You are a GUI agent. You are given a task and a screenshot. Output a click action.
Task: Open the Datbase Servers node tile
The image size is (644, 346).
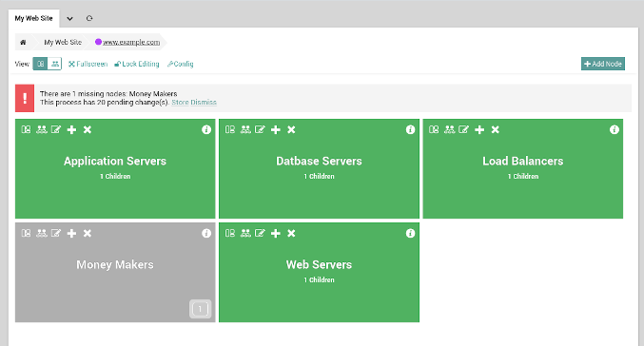click(319, 168)
